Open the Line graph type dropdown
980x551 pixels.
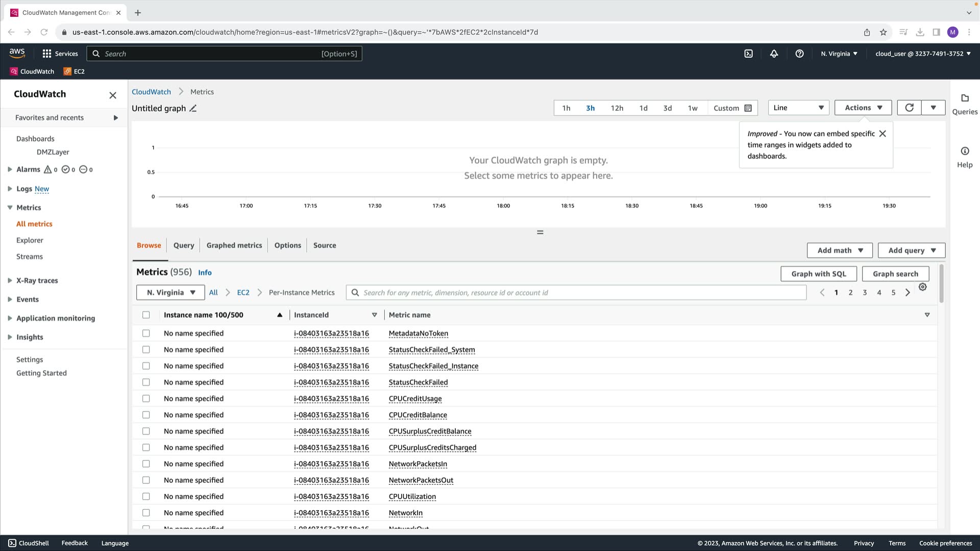point(798,108)
